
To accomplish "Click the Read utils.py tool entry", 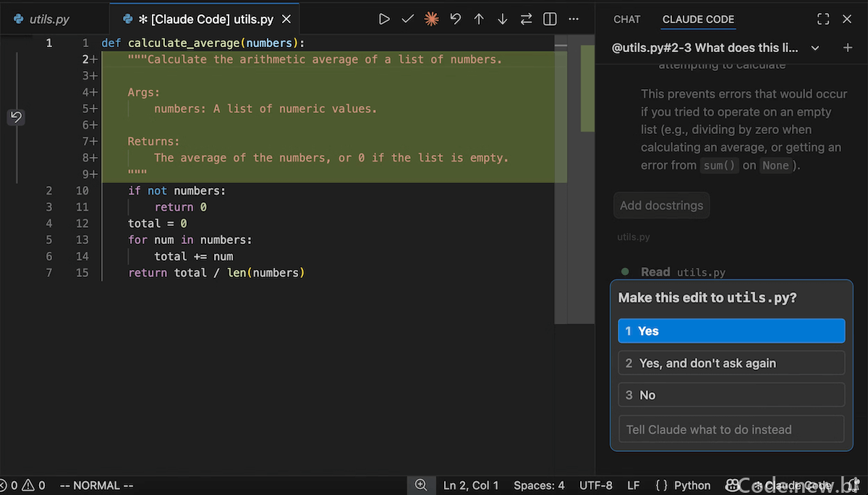I will [683, 272].
